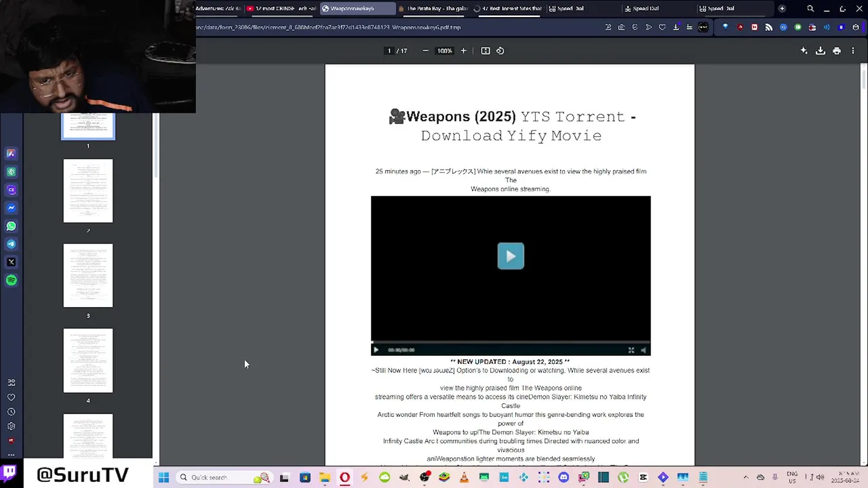Screen dimensions: 868x488
Task: Open the CS panel in Opera sidebar
Action: (11, 190)
